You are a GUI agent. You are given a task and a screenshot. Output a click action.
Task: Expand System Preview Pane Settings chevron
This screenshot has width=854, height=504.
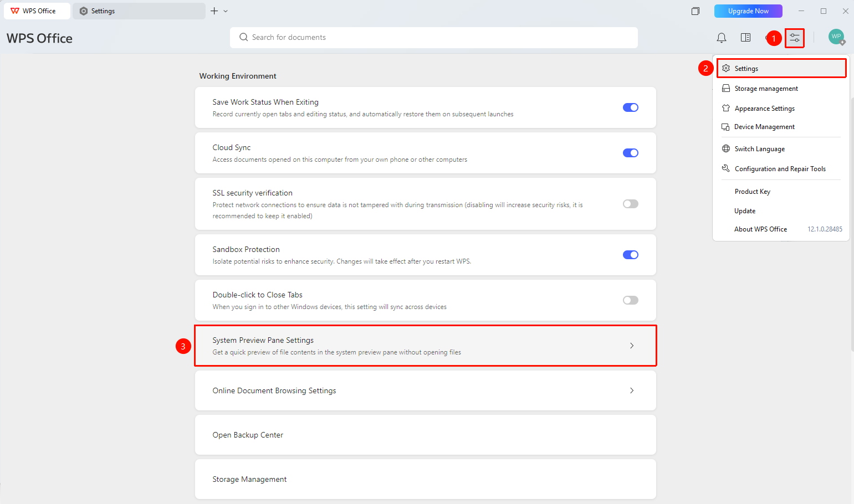(632, 346)
